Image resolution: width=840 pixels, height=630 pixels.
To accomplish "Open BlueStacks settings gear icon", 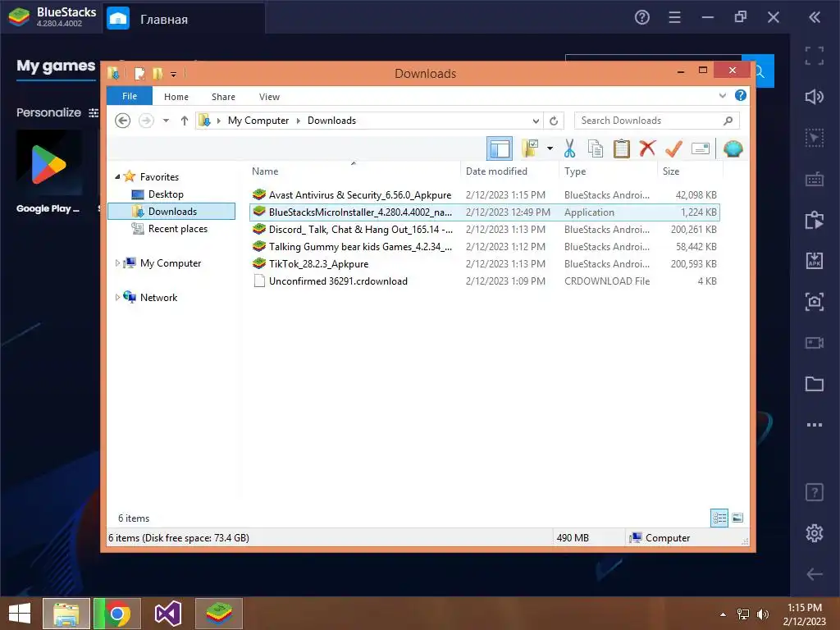I will click(815, 532).
